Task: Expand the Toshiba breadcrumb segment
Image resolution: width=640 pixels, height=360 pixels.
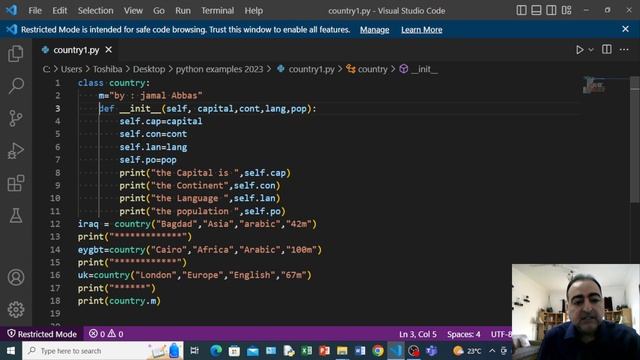Action: [107, 69]
